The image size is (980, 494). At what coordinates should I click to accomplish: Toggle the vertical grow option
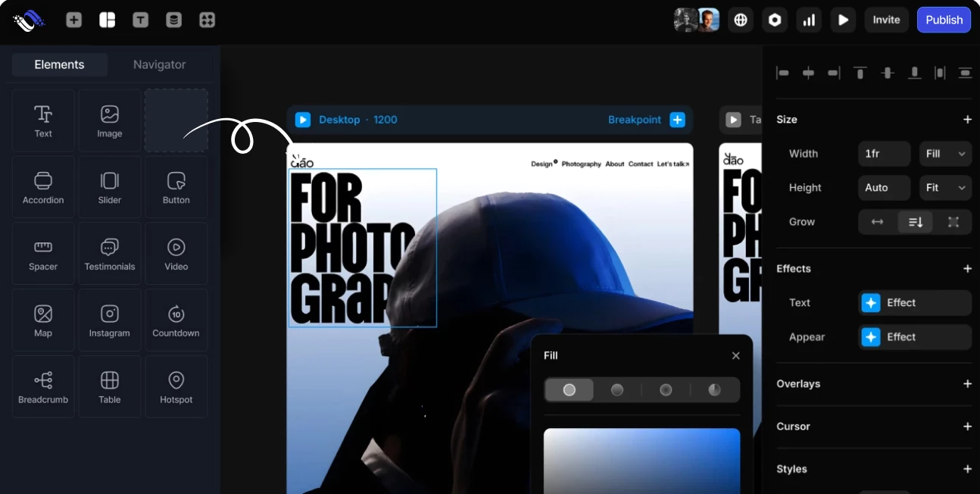[x=916, y=222]
